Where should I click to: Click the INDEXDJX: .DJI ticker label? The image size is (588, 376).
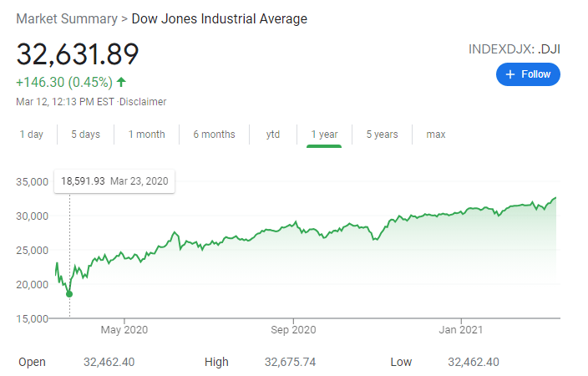[x=514, y=49]
